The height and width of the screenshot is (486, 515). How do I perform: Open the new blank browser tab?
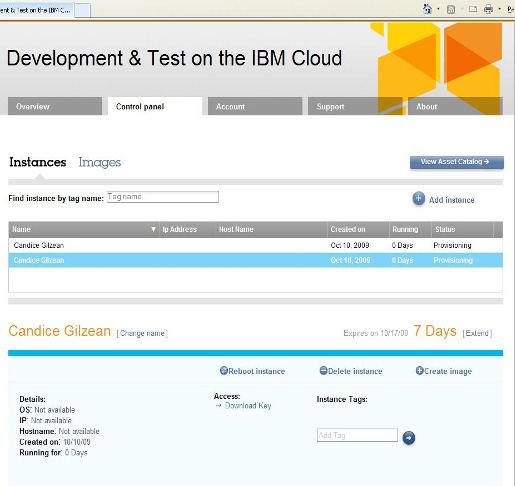pos(82,10)
